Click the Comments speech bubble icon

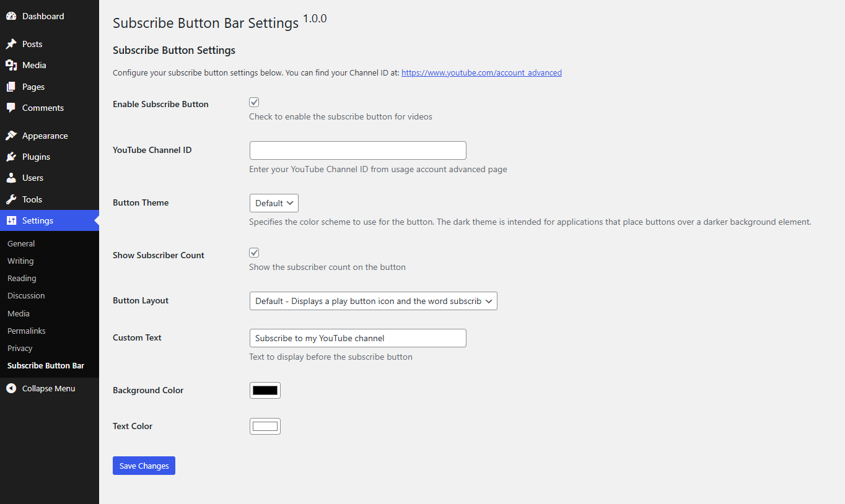tap(11, 108)
